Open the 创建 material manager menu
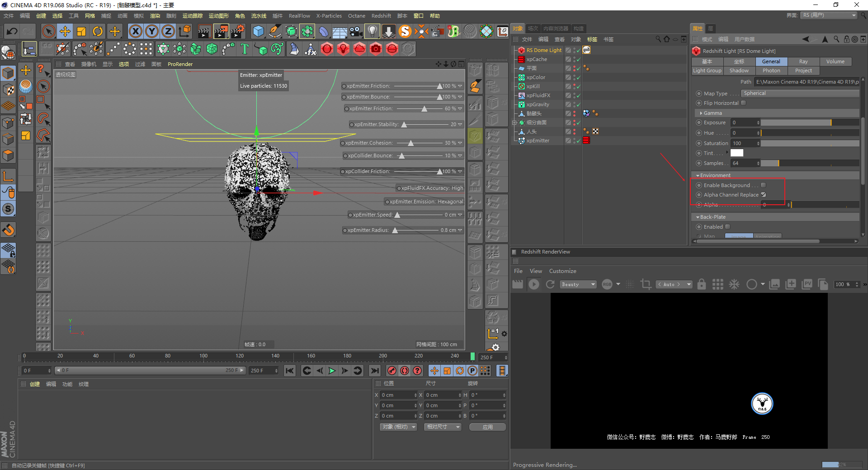Screen dimensions: 868x470 pyautogui.click(x=35, y=384)
